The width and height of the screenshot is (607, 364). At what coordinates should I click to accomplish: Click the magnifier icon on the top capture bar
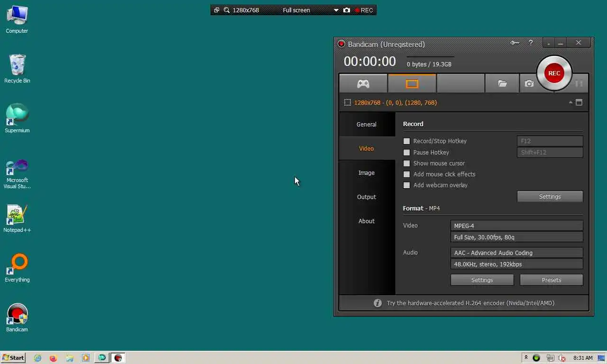point(227,10)
